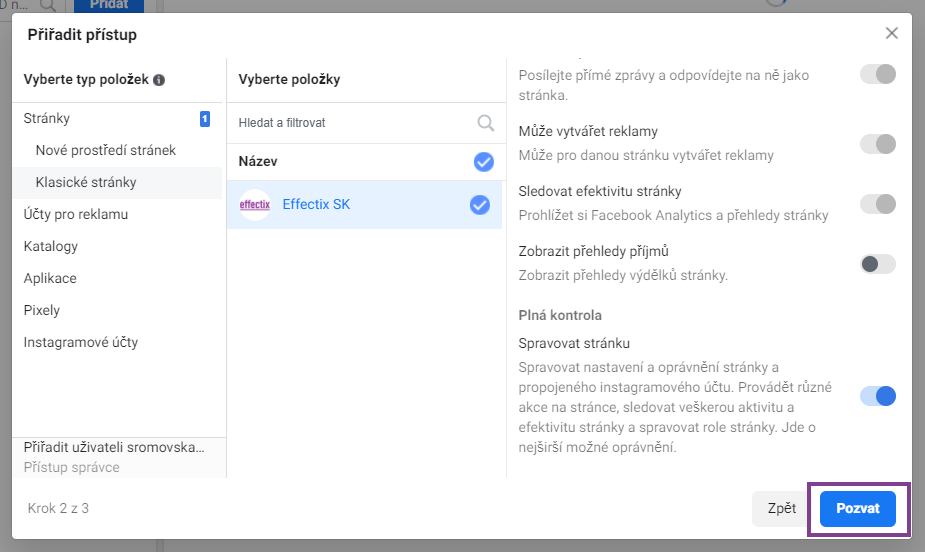Click the badge number next to Stránky
Viewport: 925px width, 552px height.
(x=205, y=119)
